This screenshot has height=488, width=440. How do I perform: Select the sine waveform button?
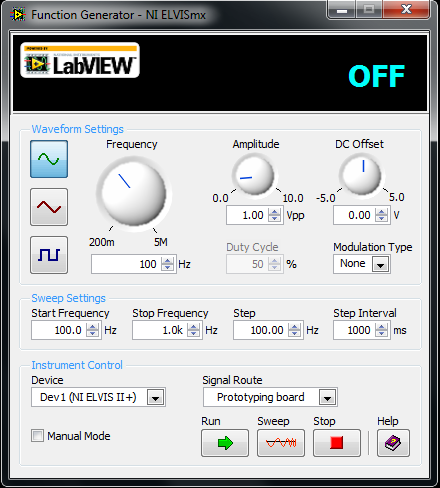(x=49, y=159)
